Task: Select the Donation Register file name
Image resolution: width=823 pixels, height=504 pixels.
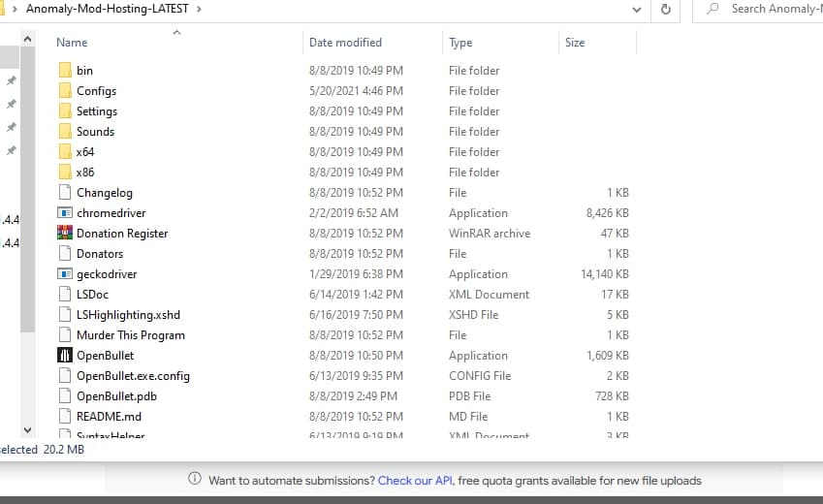Action: point(122,233)
